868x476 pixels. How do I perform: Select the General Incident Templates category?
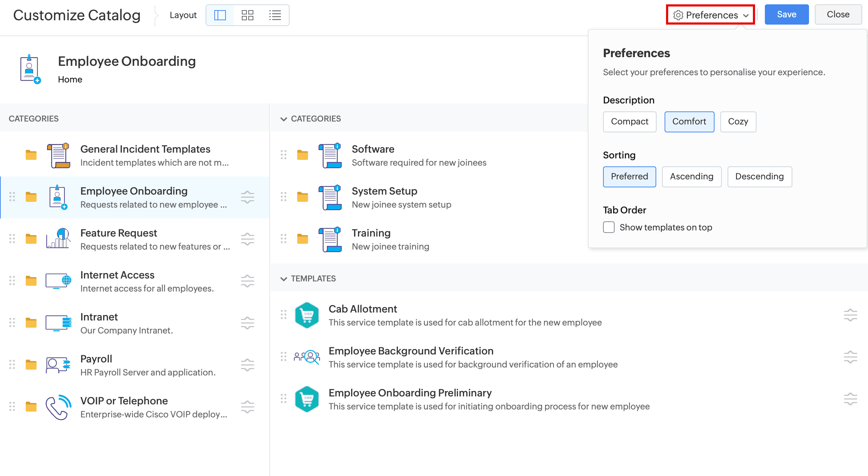pos(145,149)
